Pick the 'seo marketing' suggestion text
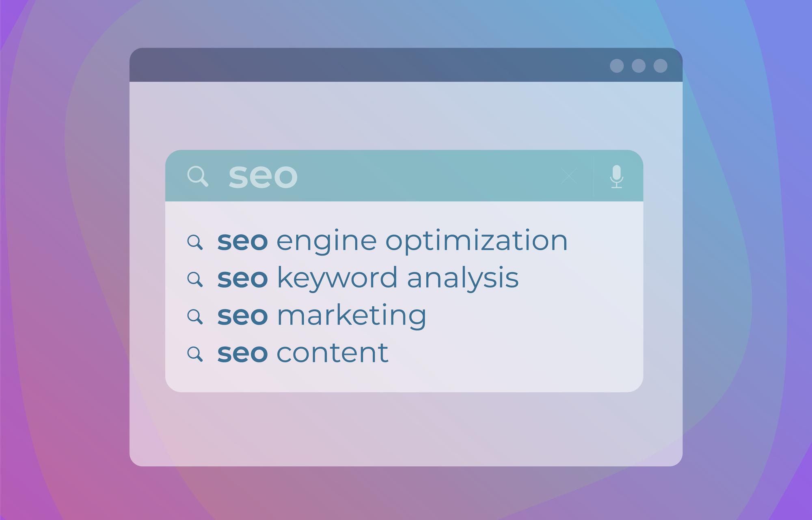This screenshot has height=520, width=812. [322, 315]
